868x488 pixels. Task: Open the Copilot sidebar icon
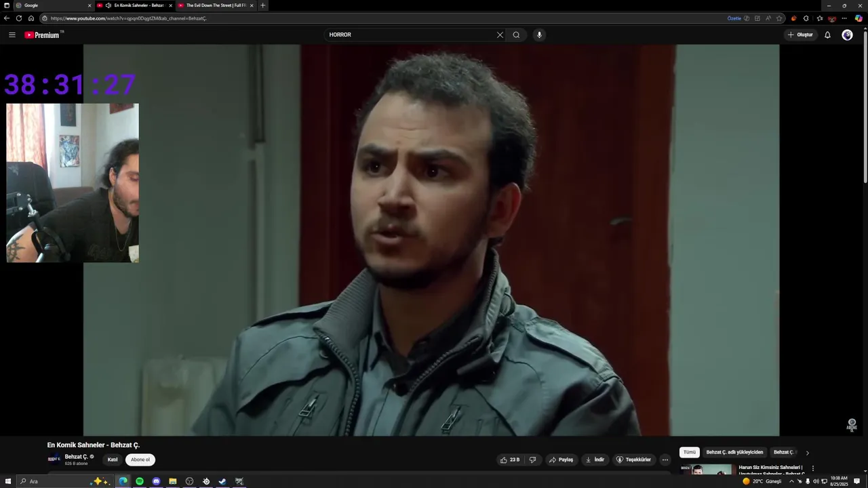[x=859, y=18]
